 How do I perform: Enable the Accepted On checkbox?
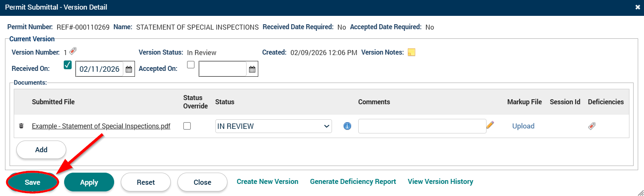pos(191,65)
